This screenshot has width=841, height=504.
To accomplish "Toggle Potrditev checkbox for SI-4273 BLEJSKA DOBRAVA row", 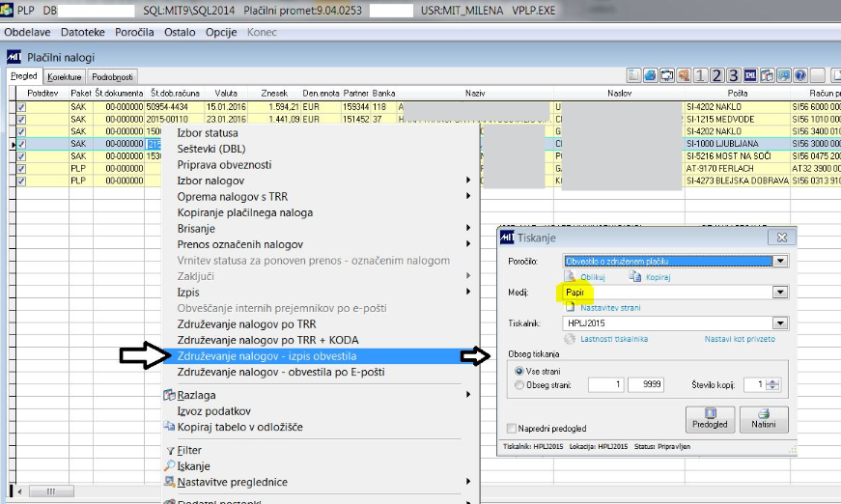I will pyautogui.click(x=21, y=182).
